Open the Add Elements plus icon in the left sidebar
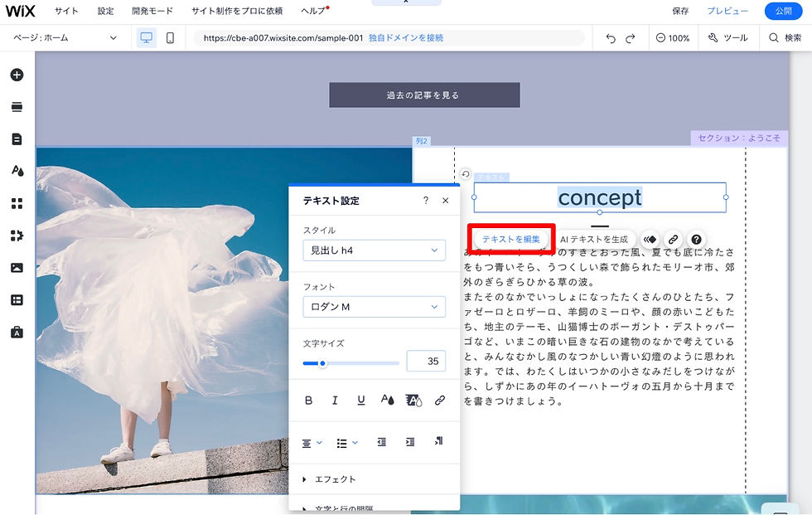The width and height of the screenshot is (812, 515). coord(17,75)
